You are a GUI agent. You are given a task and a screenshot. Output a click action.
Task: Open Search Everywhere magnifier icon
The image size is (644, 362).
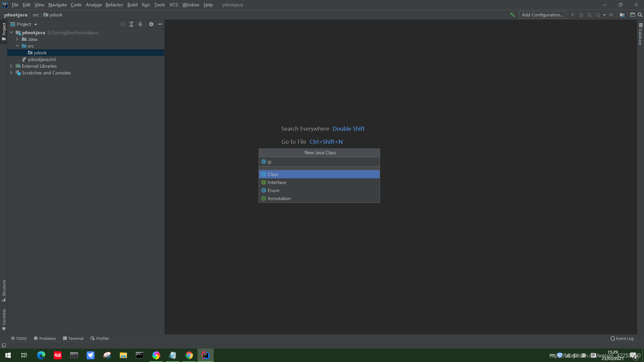640,15
